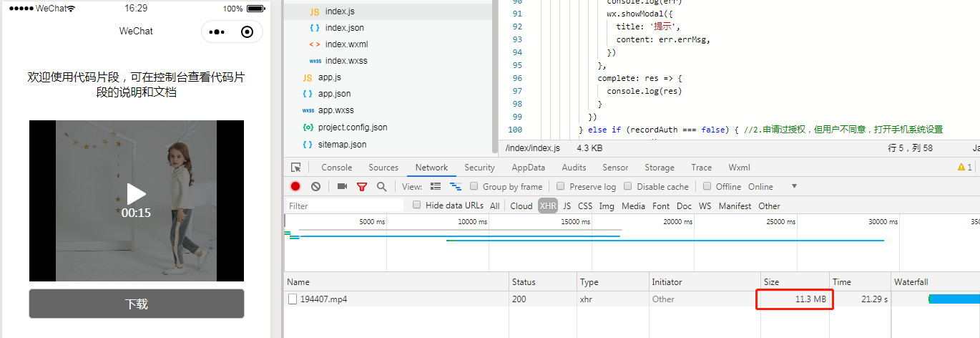Select the 194407.mp4 request row name
Image resolution: width=980 pixels, height=338 pixels.
click(x=323, y=299)
